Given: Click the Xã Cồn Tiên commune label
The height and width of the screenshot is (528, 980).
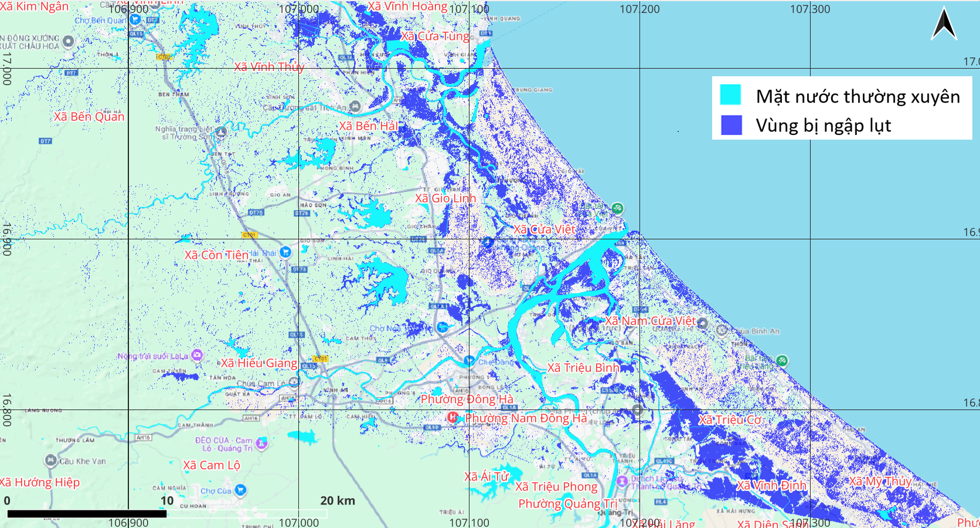Looking at the screenshot, I should point(216,255).
